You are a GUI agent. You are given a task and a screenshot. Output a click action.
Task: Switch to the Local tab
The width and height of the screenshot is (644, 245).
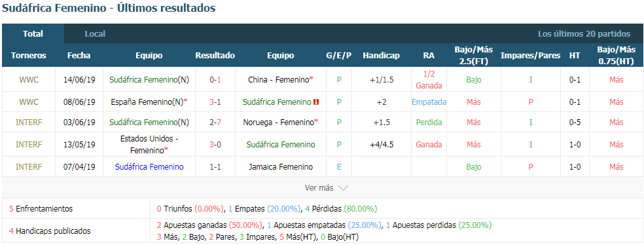click(x=95, y=33)
